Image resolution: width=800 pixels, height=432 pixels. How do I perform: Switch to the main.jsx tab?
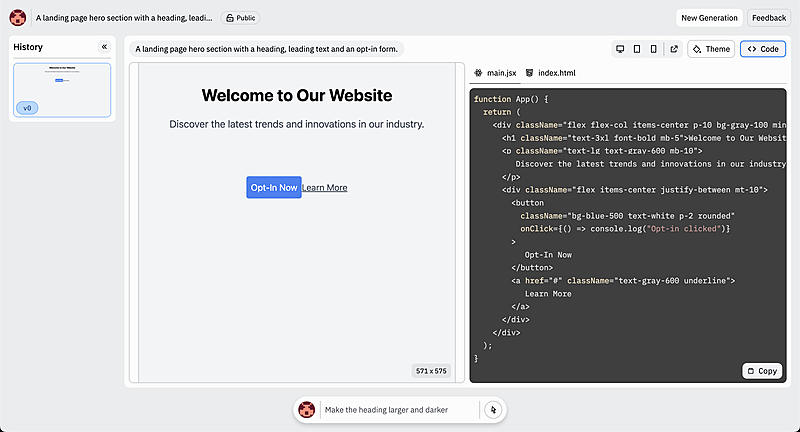click(x=495, y=73)
